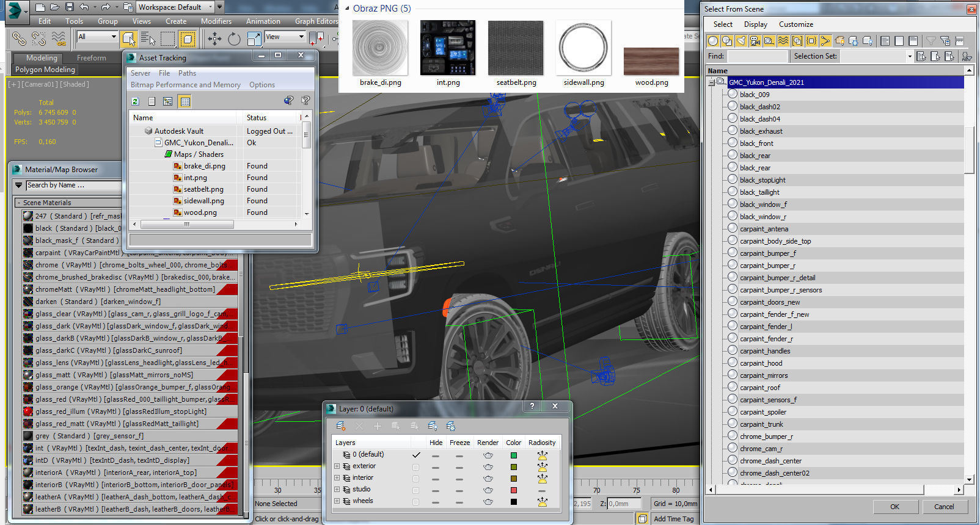980x525 pixels.
Task: Click the Save File icon in quick access toolbar
Action: point(69,7)
